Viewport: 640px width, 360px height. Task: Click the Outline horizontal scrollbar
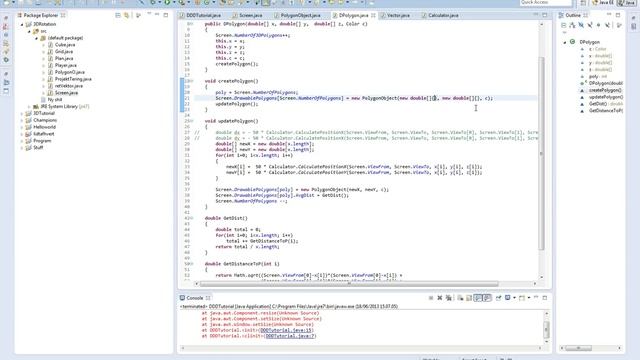point(578,348)
